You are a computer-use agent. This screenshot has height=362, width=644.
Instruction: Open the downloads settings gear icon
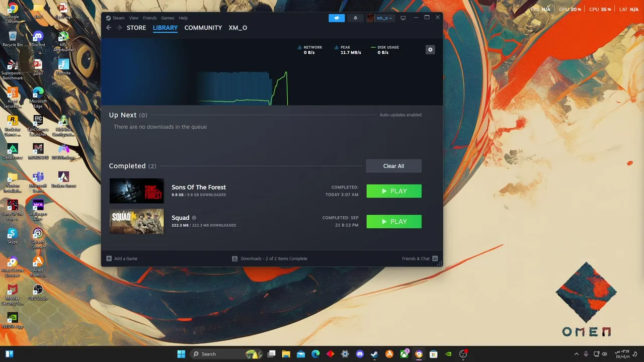coord(430,49)
